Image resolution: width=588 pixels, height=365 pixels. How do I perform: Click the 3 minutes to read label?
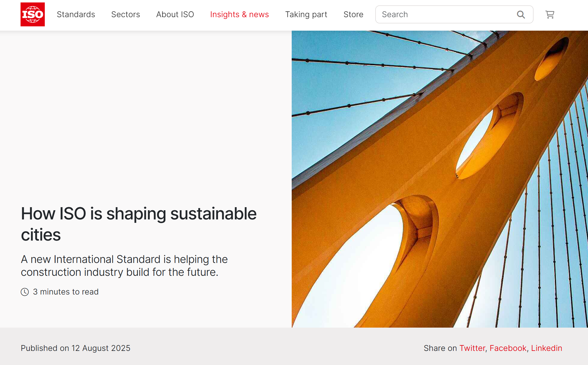point(66,292)
